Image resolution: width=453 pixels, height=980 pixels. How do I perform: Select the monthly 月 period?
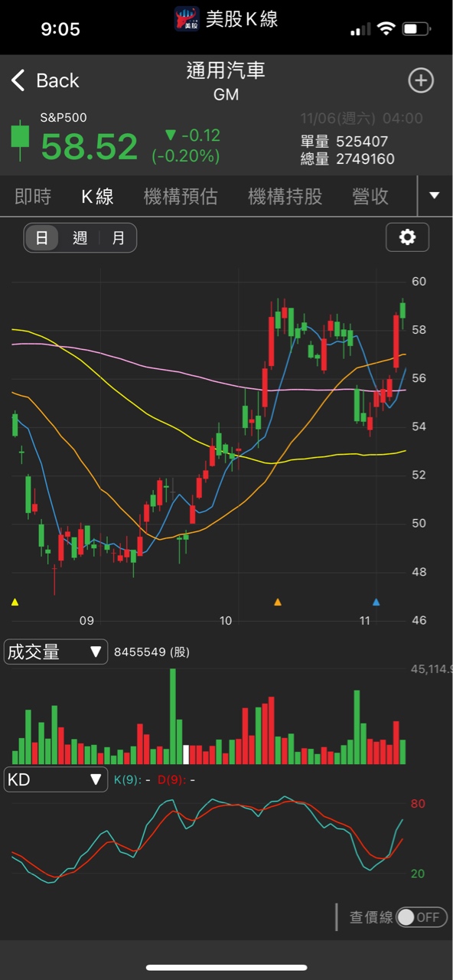point(118,238)
